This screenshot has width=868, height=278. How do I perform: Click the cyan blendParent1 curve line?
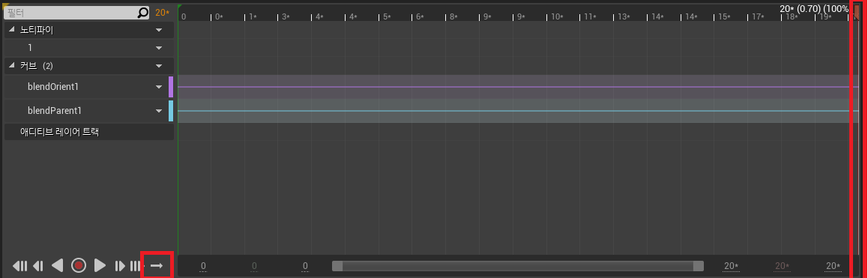click(x=518, y=111)
